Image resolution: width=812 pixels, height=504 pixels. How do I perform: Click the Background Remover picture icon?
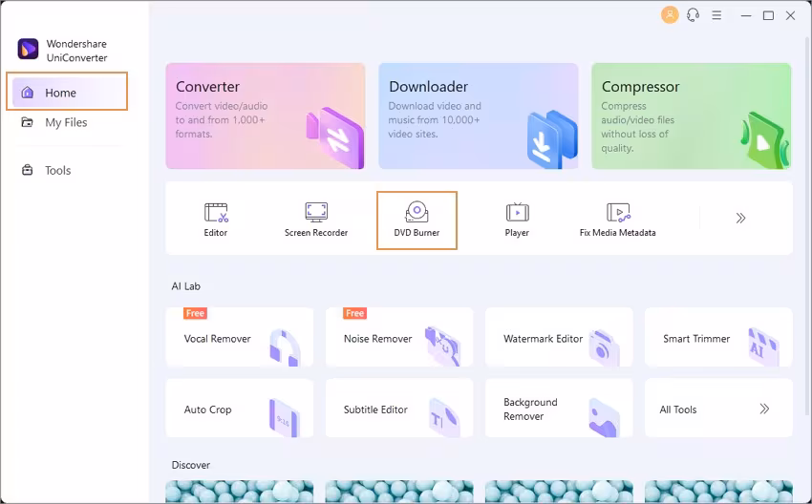coord(605,417)
